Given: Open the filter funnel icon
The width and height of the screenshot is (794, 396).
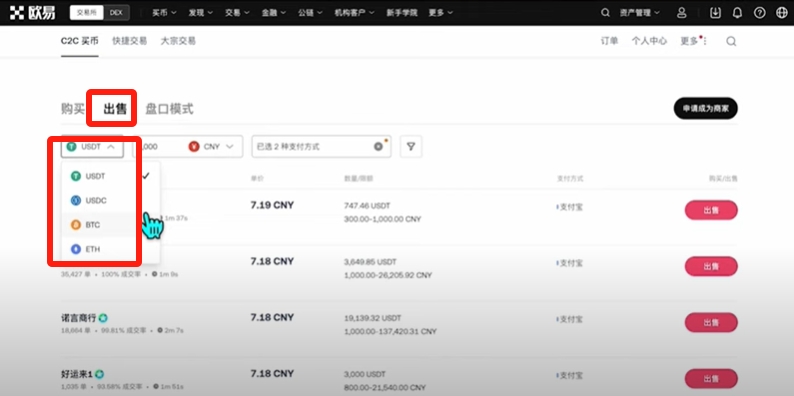Looking at the screenshot, I should click(411, 146).
